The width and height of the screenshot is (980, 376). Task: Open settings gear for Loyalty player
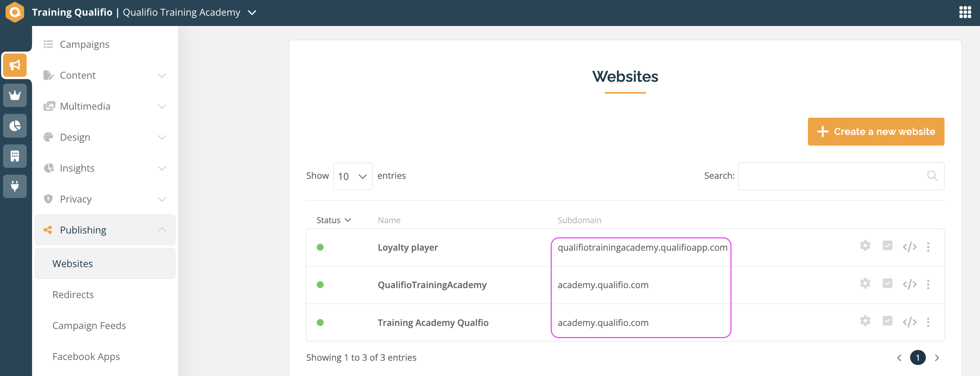point(865,246)
